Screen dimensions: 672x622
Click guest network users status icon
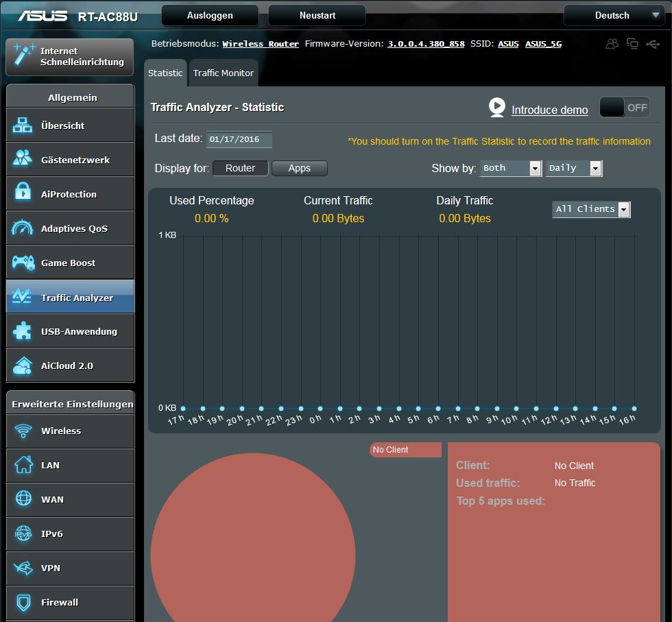[x=612, y=44]
